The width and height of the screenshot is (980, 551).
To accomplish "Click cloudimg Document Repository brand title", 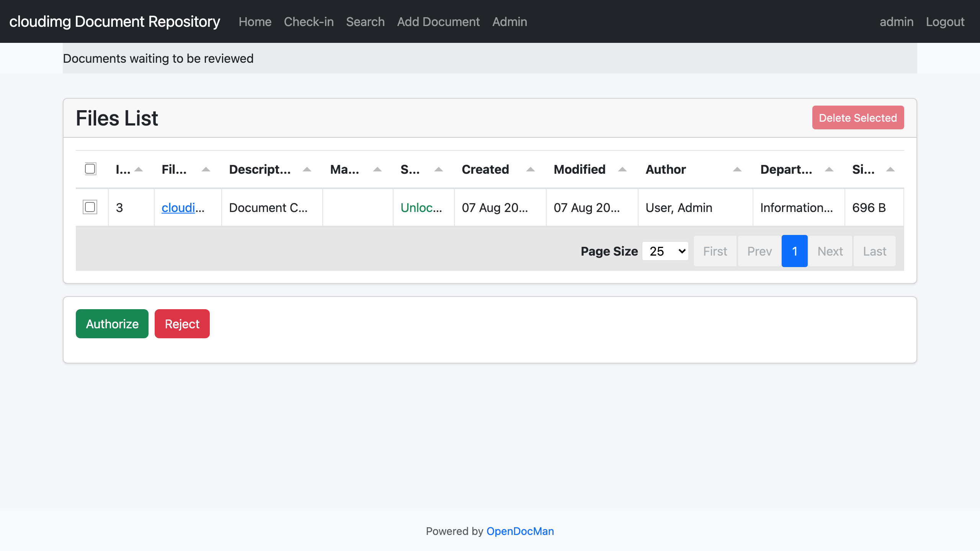I will (x=115, y=22).
